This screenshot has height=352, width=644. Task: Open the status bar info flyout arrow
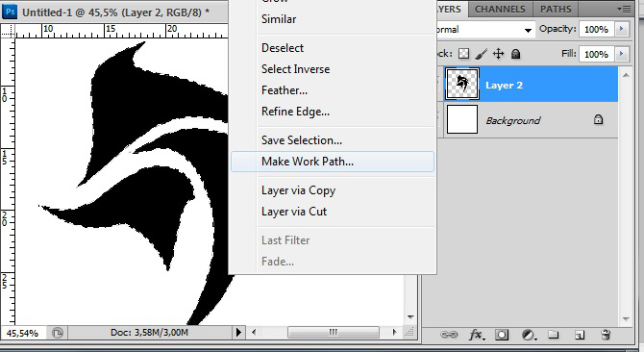238,333
